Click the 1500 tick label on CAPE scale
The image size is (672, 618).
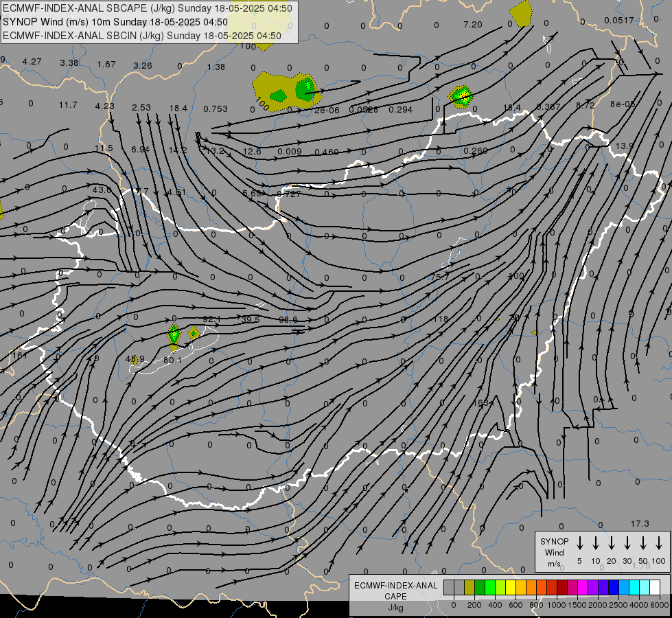(577, 605)
